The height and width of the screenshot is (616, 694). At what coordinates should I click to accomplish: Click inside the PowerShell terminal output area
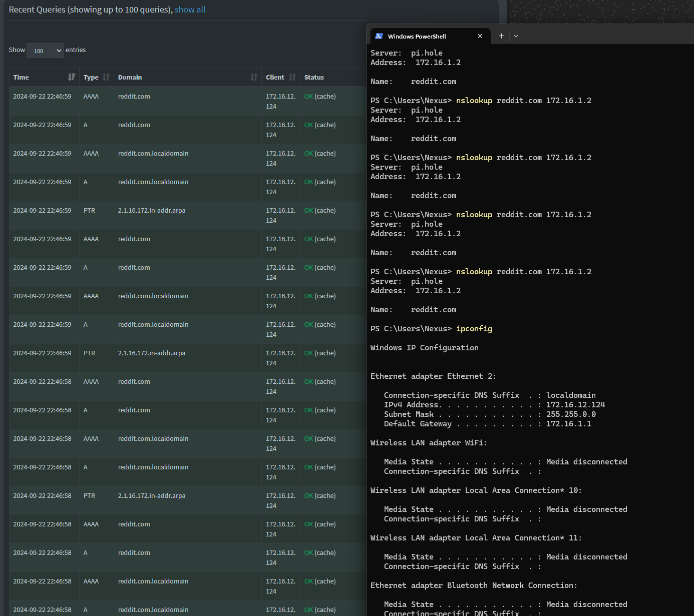point(526,350)
